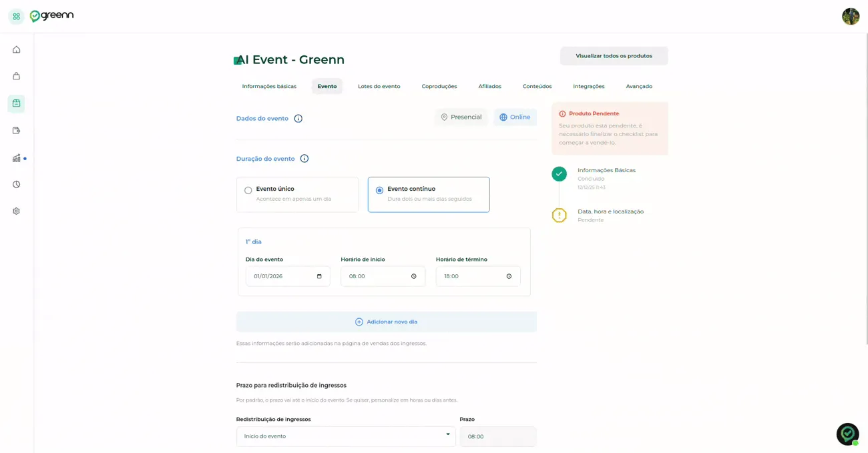Open the settings gear sidebar icon

(x=16, y=211)
